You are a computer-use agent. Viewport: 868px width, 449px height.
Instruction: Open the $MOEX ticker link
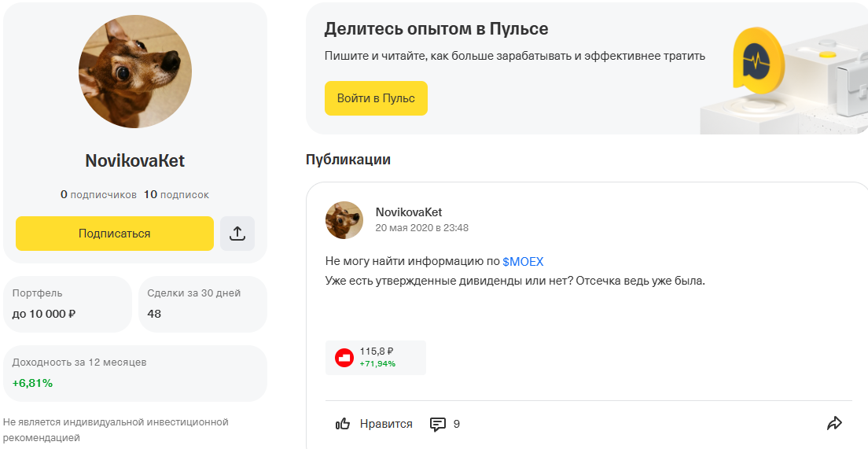pos(523,261)
